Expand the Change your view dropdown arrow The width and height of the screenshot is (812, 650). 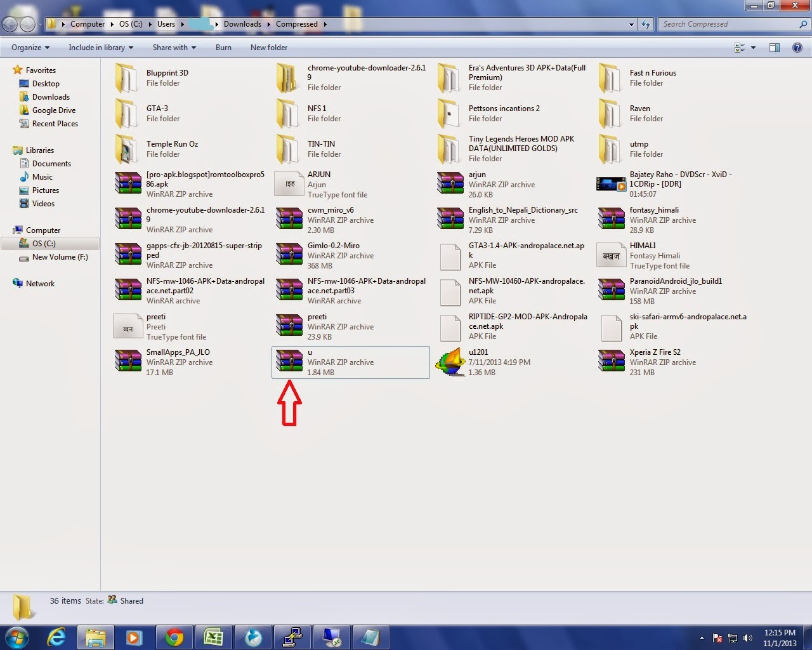point(752,47)
